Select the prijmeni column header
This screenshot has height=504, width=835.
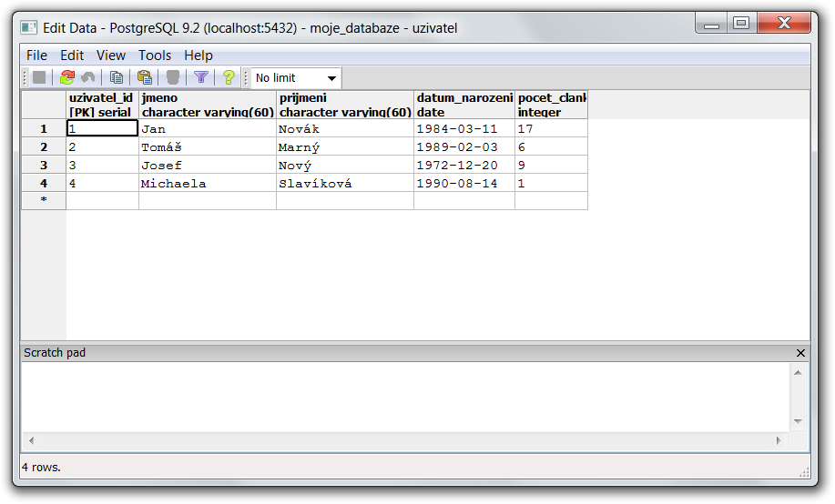click(x=345, y=105)
